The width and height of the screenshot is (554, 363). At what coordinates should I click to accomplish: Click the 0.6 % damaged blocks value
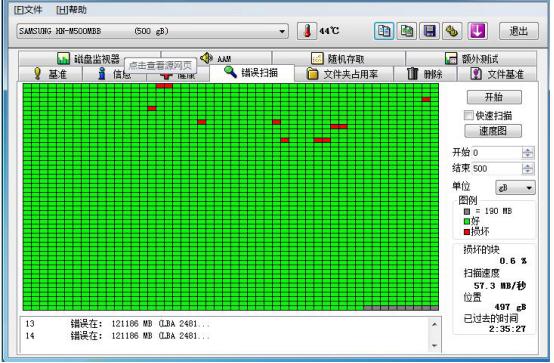point(513,261)
